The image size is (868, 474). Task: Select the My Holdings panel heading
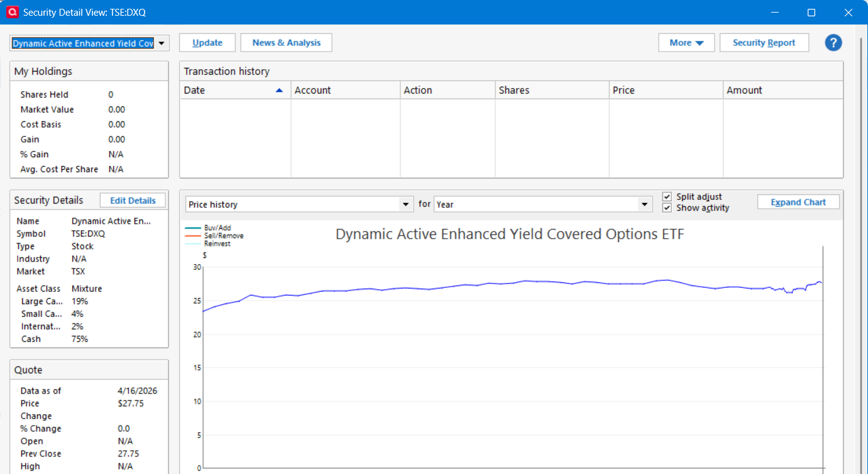point(43,72)
